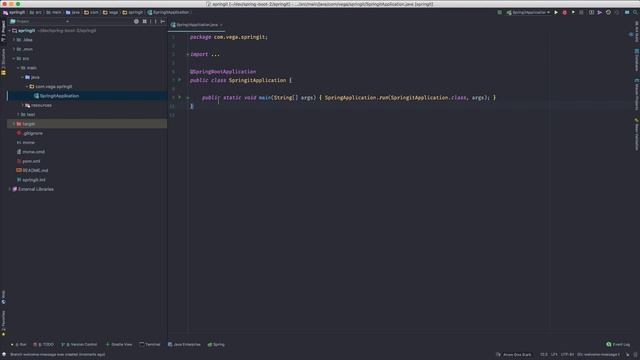Screen dimensions: 640x360
Task: Open Event Log in bottom bar
Action: click(x=618, y=344)
